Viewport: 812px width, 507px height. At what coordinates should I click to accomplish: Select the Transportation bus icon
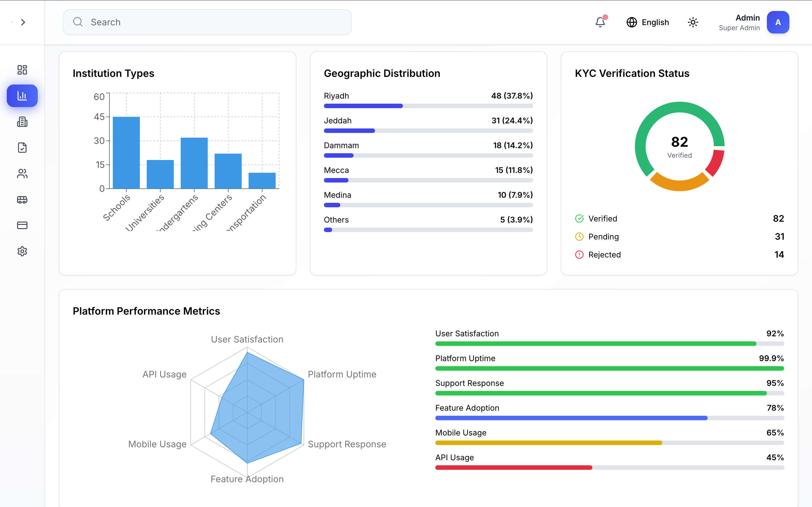coord(22,200)
